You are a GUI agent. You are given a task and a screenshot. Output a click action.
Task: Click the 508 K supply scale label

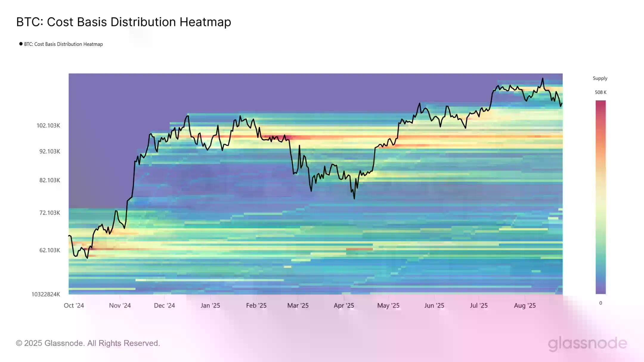pos(600,92)
